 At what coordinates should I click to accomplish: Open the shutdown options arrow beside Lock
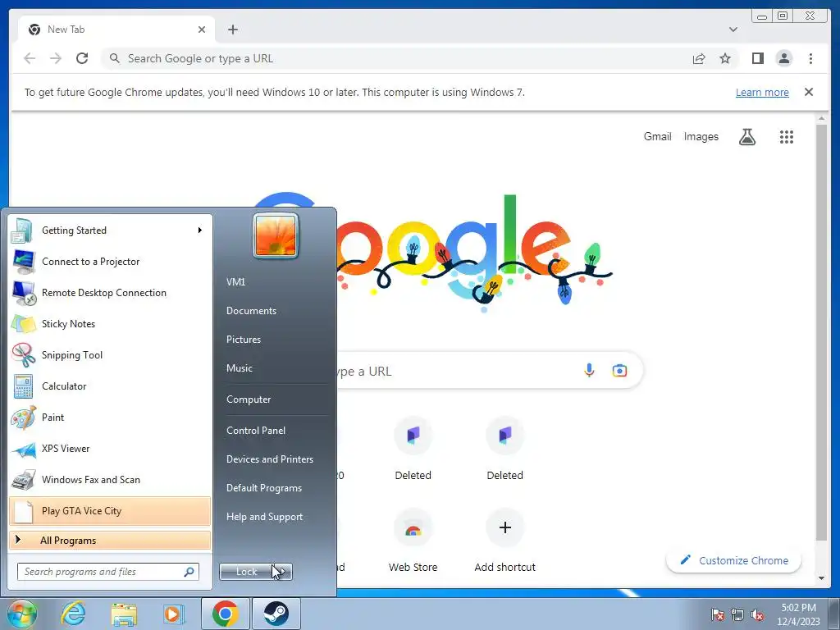pos(283,572)
